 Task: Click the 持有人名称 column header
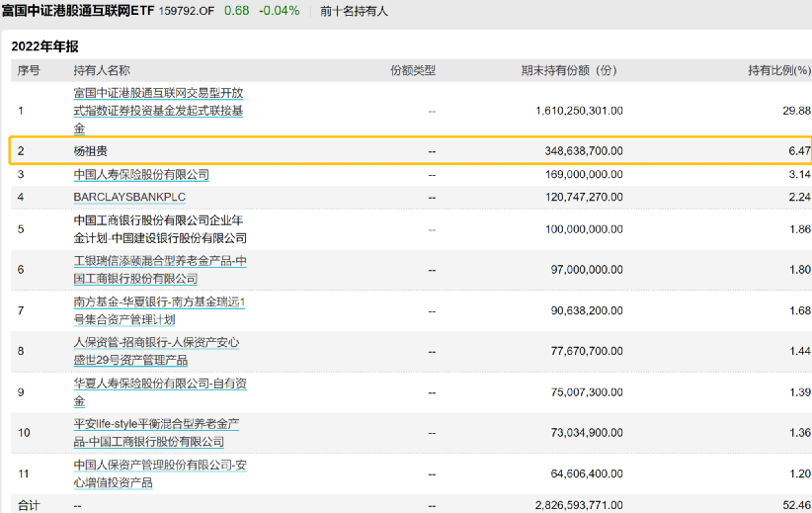(102, 70)
